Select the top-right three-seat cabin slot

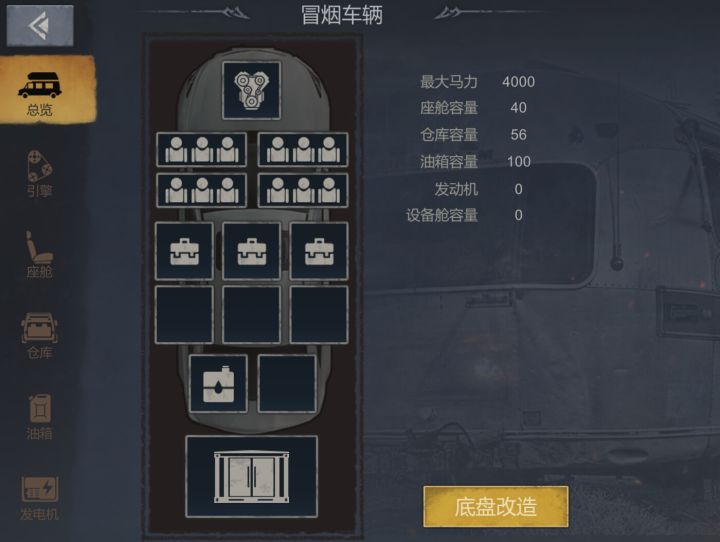[x=303, y=150]
